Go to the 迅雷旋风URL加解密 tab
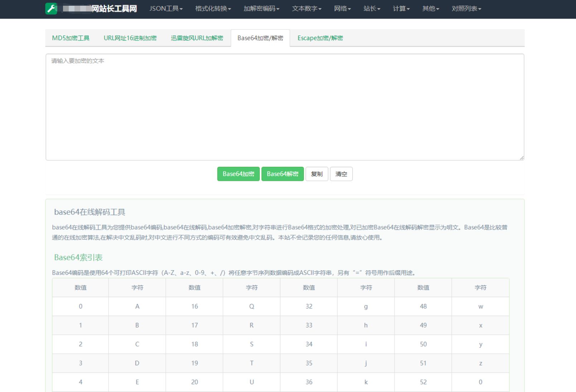This screenshot has height=392, width=576. point(197,38)
